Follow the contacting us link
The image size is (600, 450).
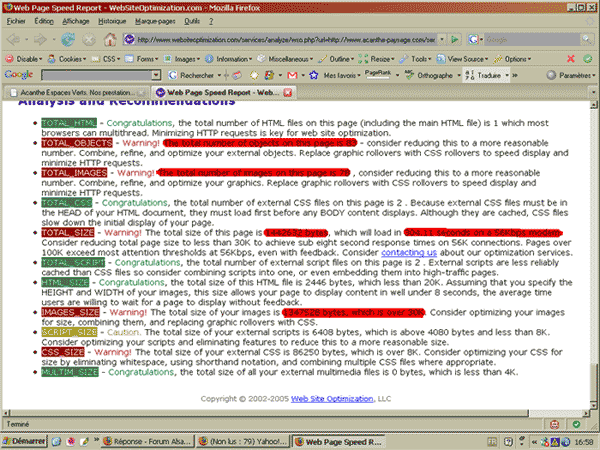[x=409, y=253]
